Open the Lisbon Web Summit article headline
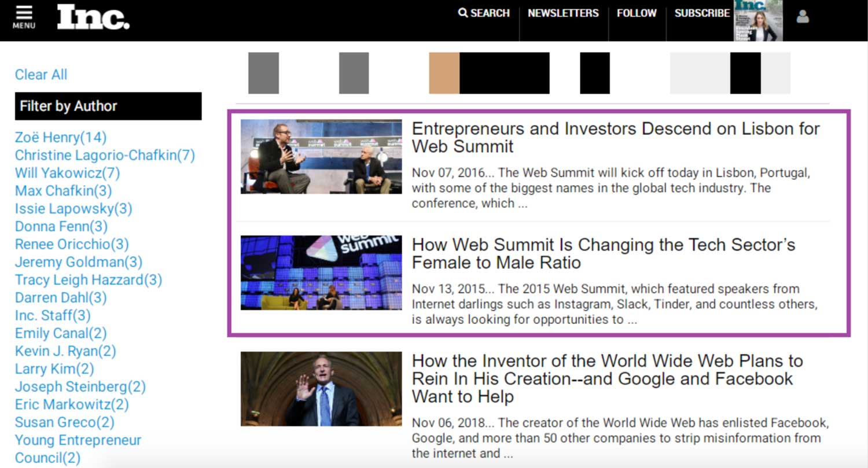This screenshot has height=468, width=868. pos(616,137)
